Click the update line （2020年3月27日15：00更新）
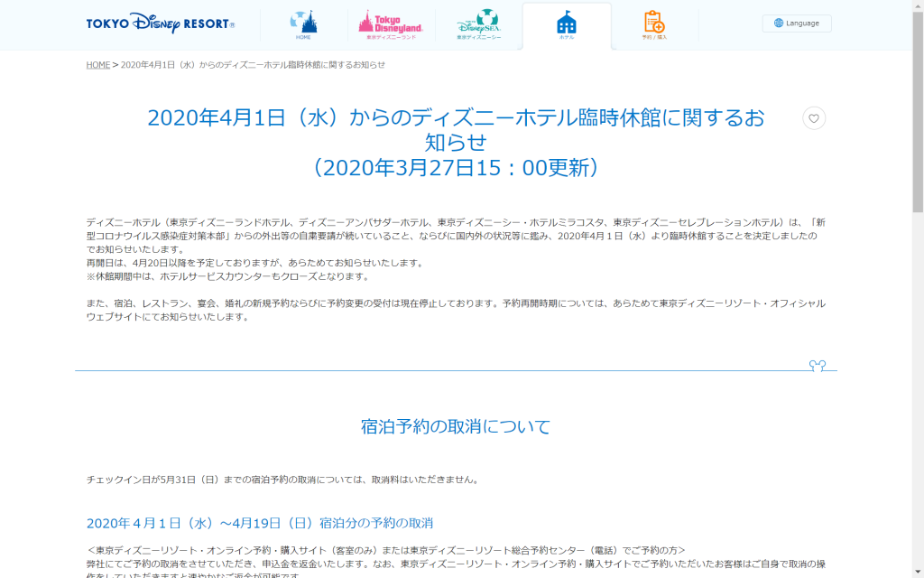This screenshot has height=578, width=924. point(456,168)
